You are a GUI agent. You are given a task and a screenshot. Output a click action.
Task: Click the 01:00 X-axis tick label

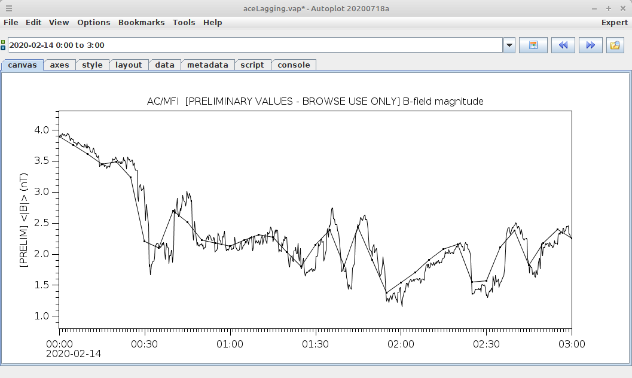pyautogui.click(x=230, y=344)
